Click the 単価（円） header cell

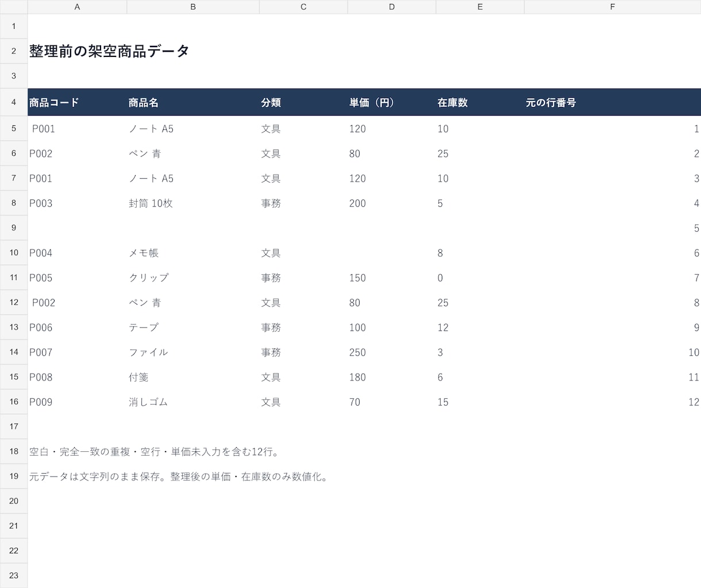click(x=392, y=102)
